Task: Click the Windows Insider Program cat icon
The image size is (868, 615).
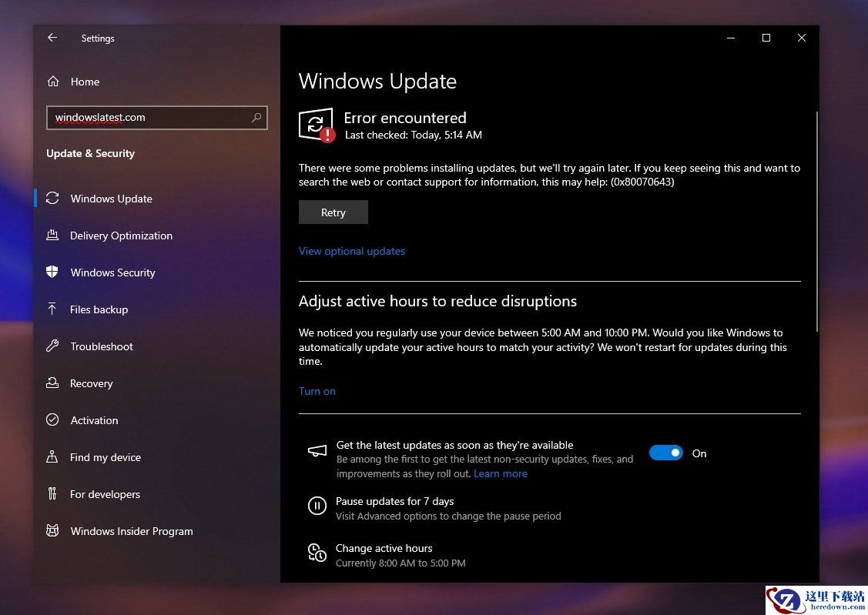Action: (52, 530)
